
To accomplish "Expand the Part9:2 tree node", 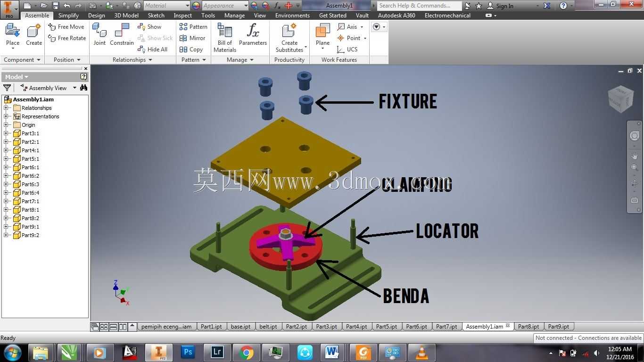I will [6, 235].
